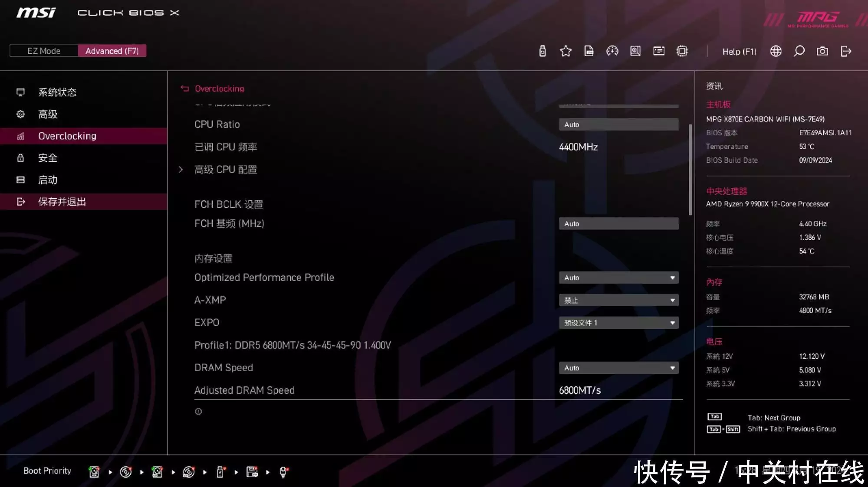
Task: Click the Boot Priority label
Action: coord(47,471)
